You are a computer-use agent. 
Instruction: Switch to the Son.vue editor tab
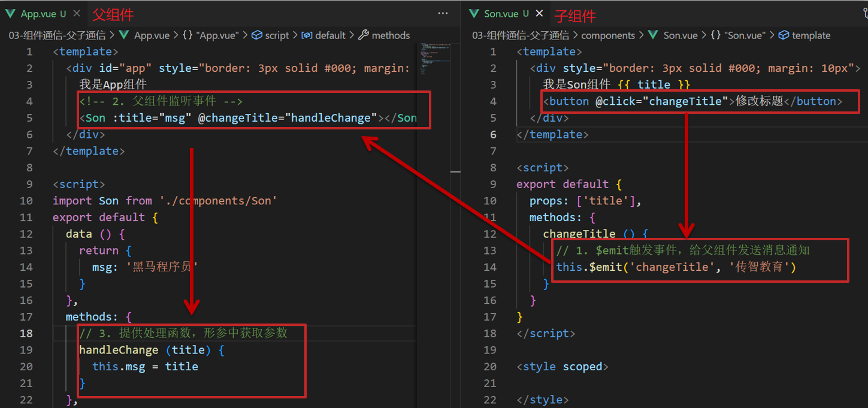pos(501,14)
